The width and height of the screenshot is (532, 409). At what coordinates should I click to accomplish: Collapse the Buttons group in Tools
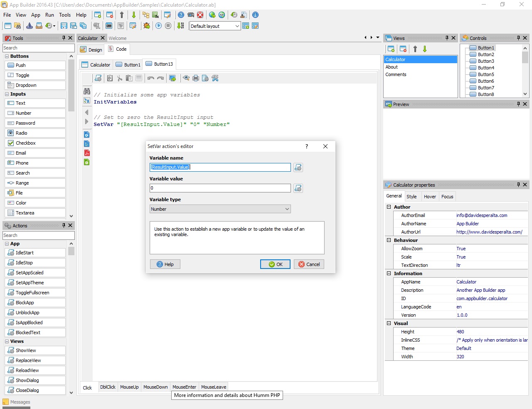pyautogui.click(x=7, y=56)
